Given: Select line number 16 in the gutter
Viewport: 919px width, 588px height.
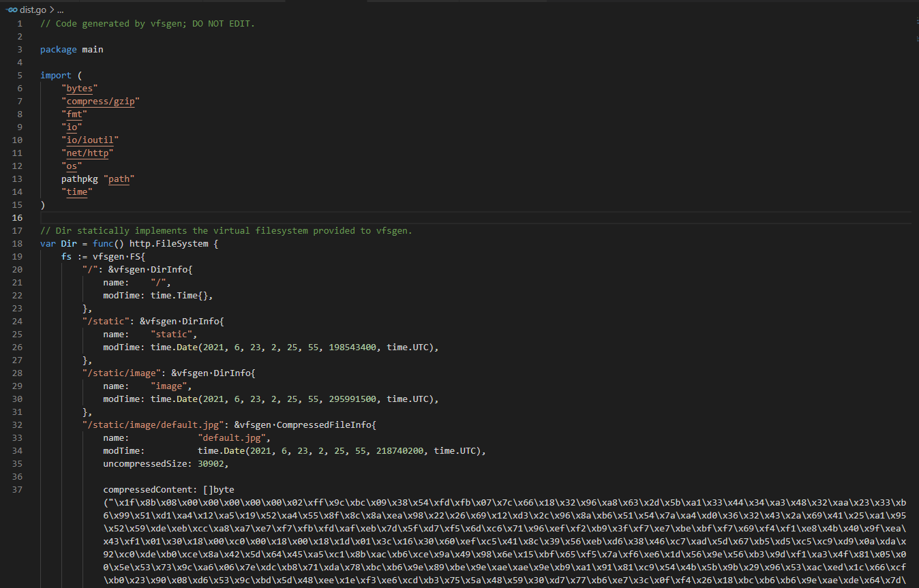Looking at the screenshot, I should click(17, 218).
